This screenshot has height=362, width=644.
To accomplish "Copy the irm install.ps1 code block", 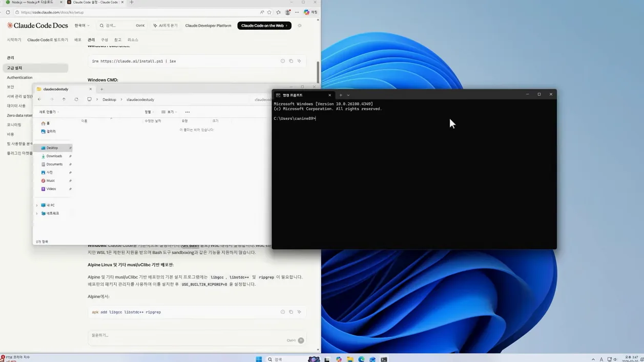I will pyautogui.click(x=291, y=61).
